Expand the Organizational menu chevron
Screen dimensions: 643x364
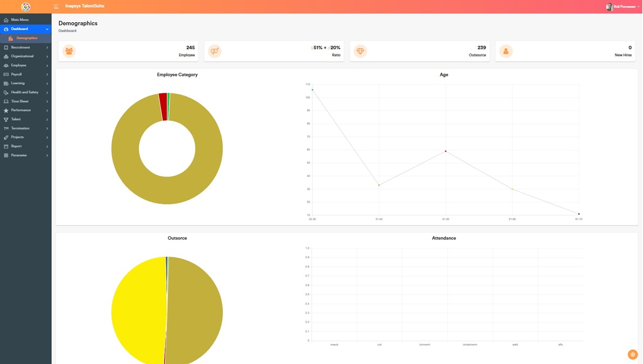(47, 57)
